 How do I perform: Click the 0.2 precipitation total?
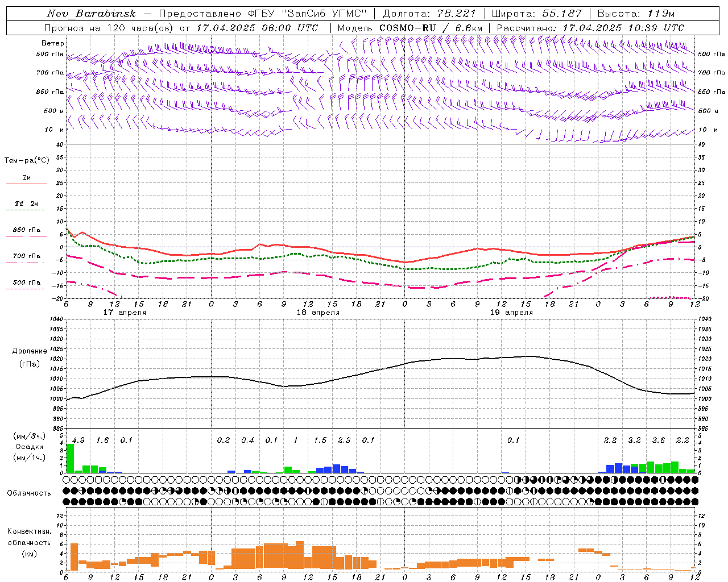pyautogui.click(x=224, y=440)
